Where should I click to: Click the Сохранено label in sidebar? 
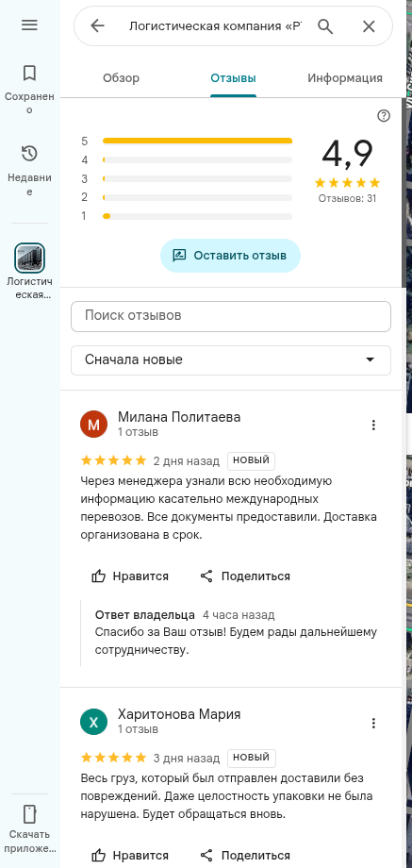pyautogui.click(x=29, y=103)
